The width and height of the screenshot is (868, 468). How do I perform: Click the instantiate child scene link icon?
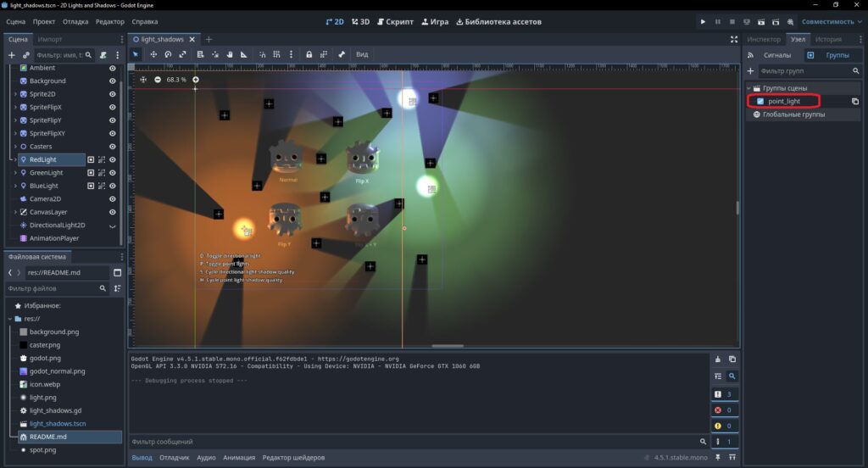pyautogui.click(x=25, y=55)
